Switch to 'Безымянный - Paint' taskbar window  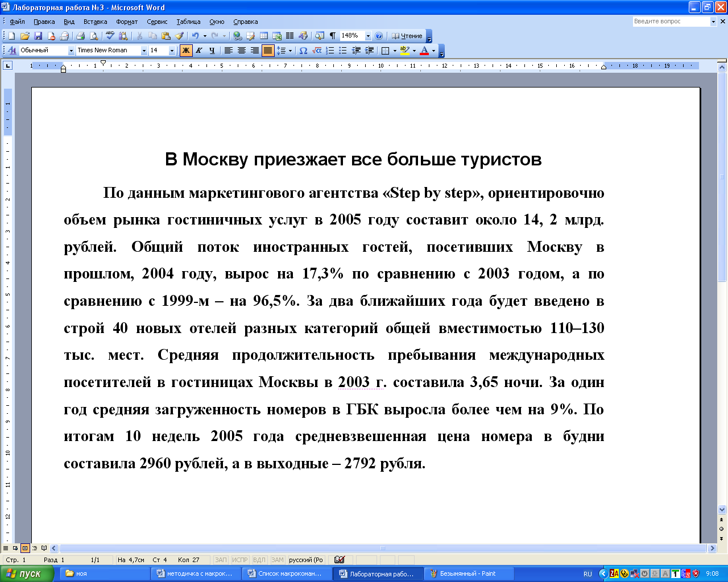click(x=469, y=573)
